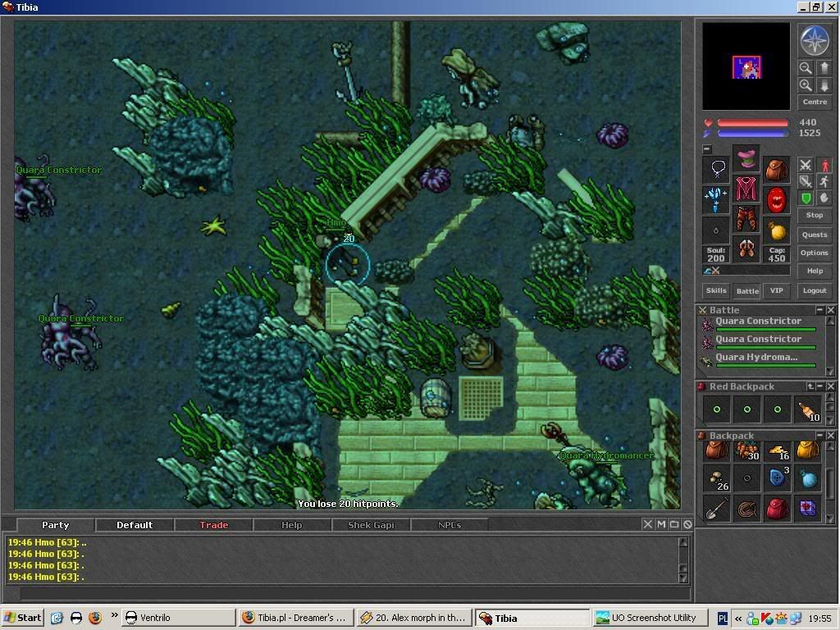Toggle stand while fighting mode
This screenshot has width=840, height=630.
(x=824, y=165)
